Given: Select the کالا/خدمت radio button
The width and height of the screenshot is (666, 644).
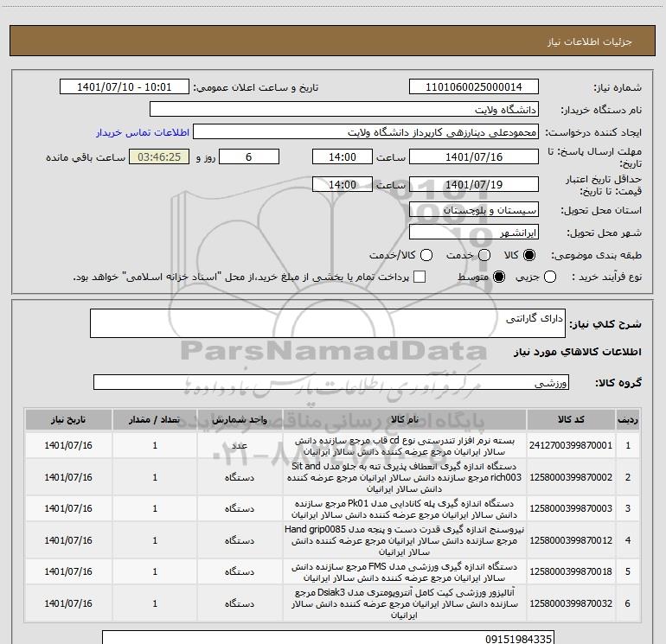Looking at the screenshot, I should [426, 255].
